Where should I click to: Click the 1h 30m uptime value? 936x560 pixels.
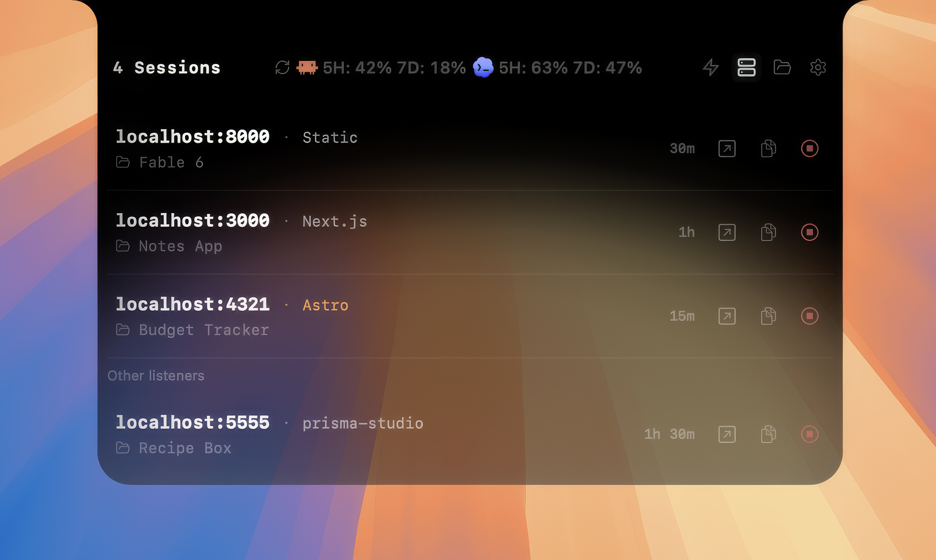[669, 434]
